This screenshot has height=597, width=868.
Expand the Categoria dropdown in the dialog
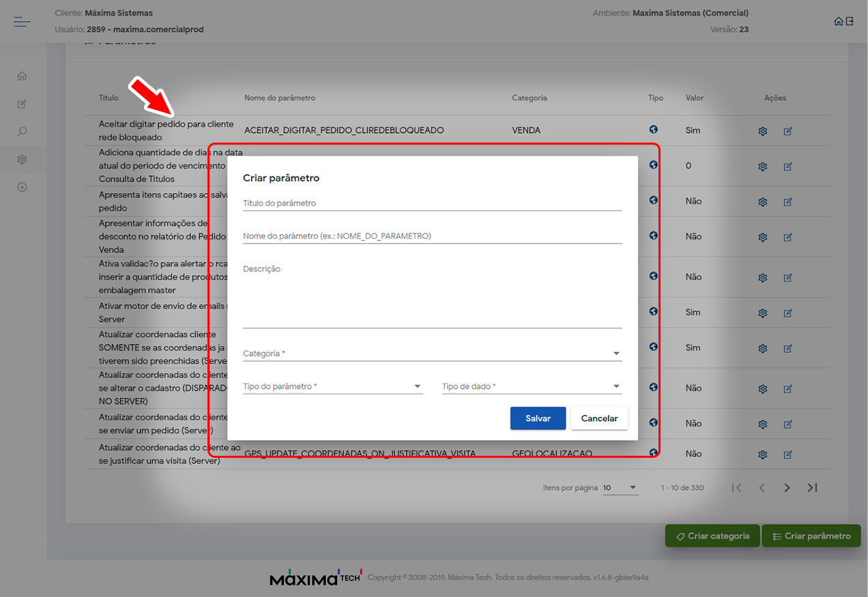[x=433, y=353]
